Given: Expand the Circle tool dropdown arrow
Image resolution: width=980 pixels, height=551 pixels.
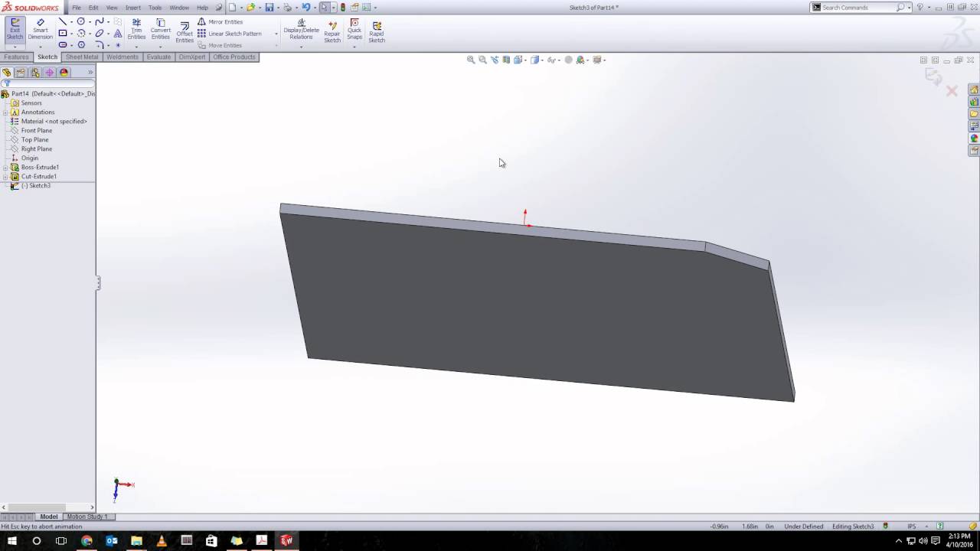Looking at the screenshot, I should (x=90, y=21).
